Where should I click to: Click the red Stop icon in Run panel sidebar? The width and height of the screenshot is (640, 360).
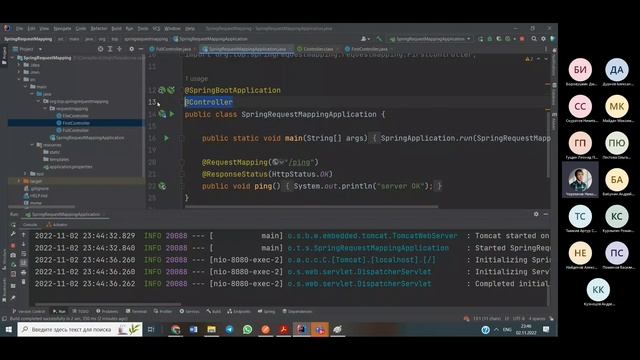pyautogui.click(x=13, y=245)
